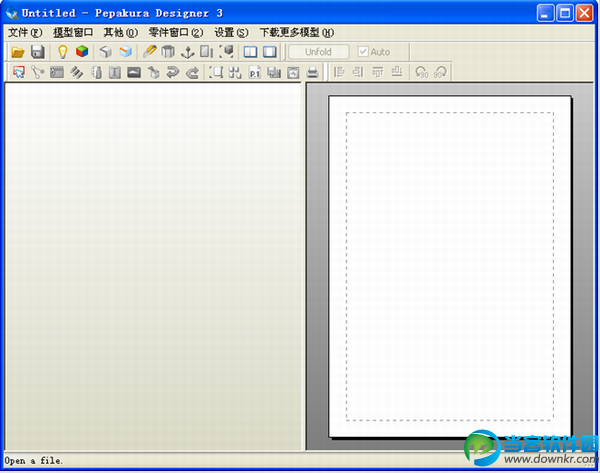The width and height of the screenshot is (600, 473).
Task: Maximize the Pepakura Designer window
Action: [x=565, y=13]
